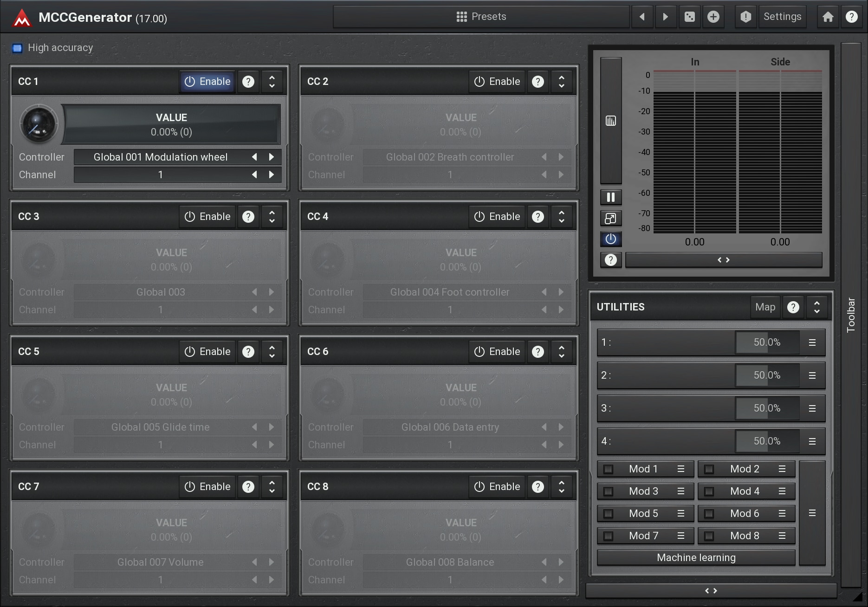Click the Map button in Utilities
The image size is (868, 607).
(765, 307)
